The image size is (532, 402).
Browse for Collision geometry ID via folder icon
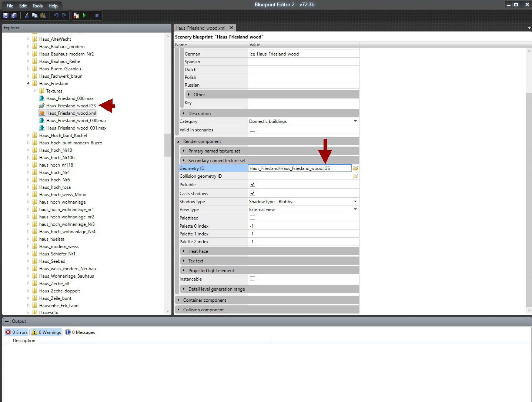click(355, 176)
